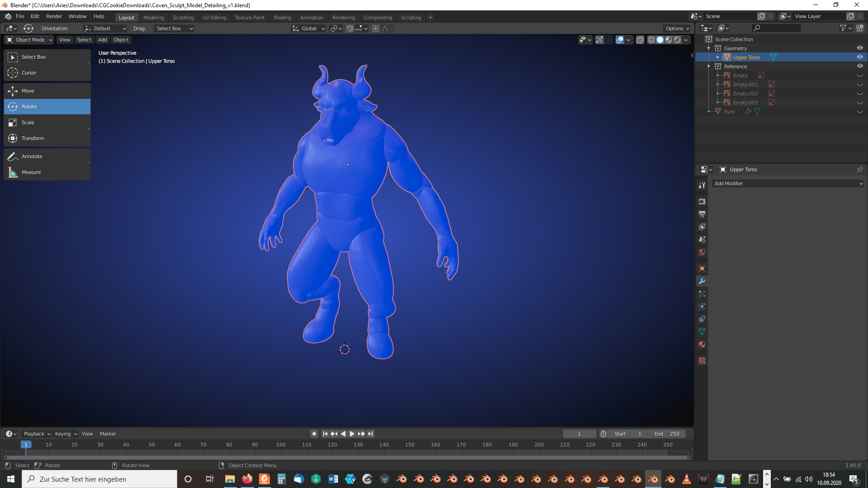Toggle visibility of Reference collection
Image resolution: width=868 pixels, height=488 pixels.
(860, 66)
